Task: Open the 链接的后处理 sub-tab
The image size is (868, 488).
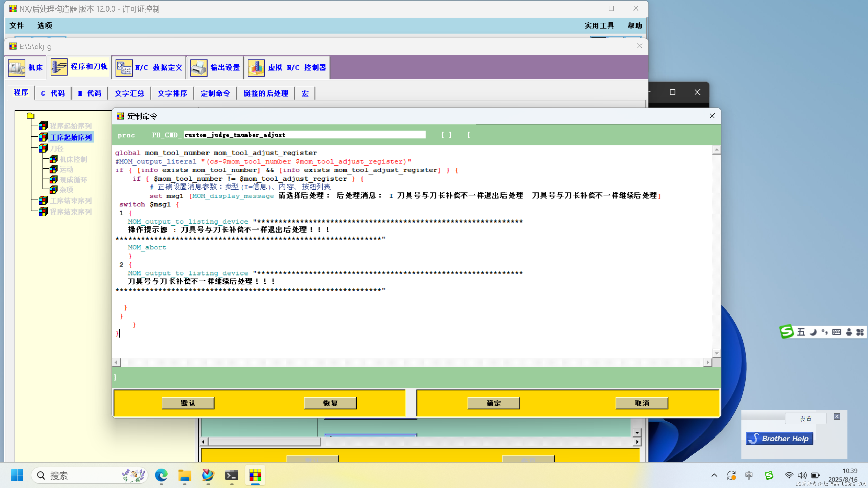Action: pyautogui.click(x=266, y=93)
